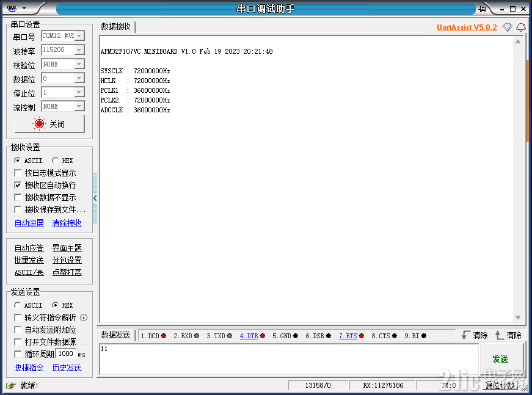Open the app logo menu in title bar

(12, 8)
